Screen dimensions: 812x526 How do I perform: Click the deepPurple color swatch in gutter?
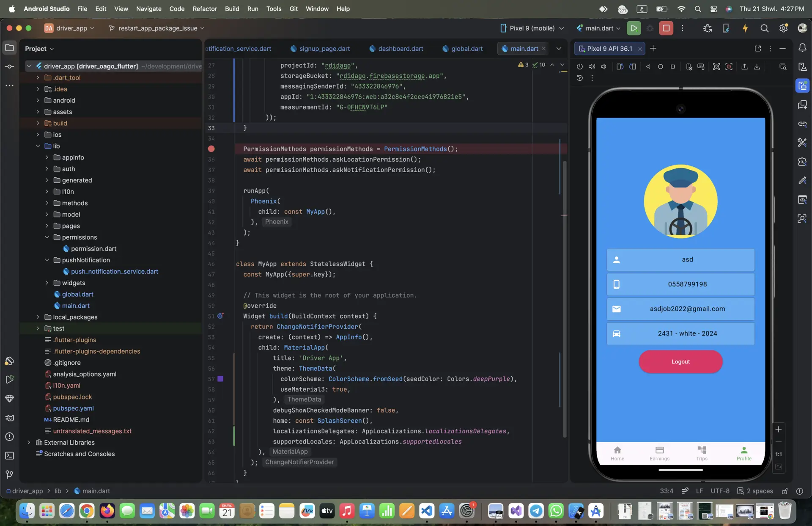pos(220,379)
